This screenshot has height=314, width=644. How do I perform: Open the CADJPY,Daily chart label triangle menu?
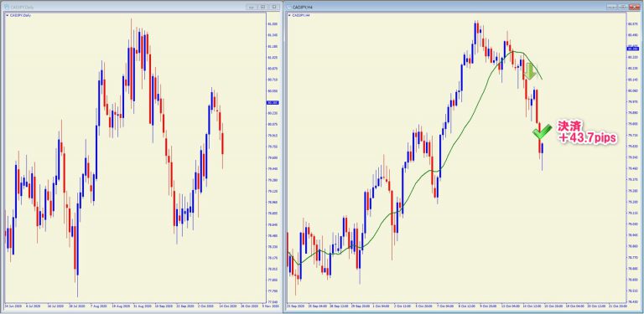7,16
